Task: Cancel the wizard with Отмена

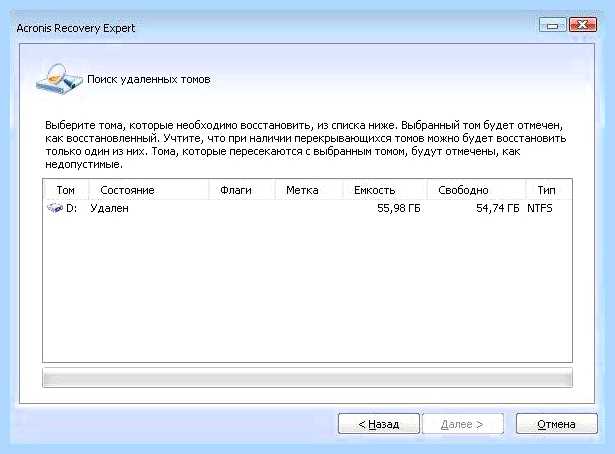Action: [556, 424]
